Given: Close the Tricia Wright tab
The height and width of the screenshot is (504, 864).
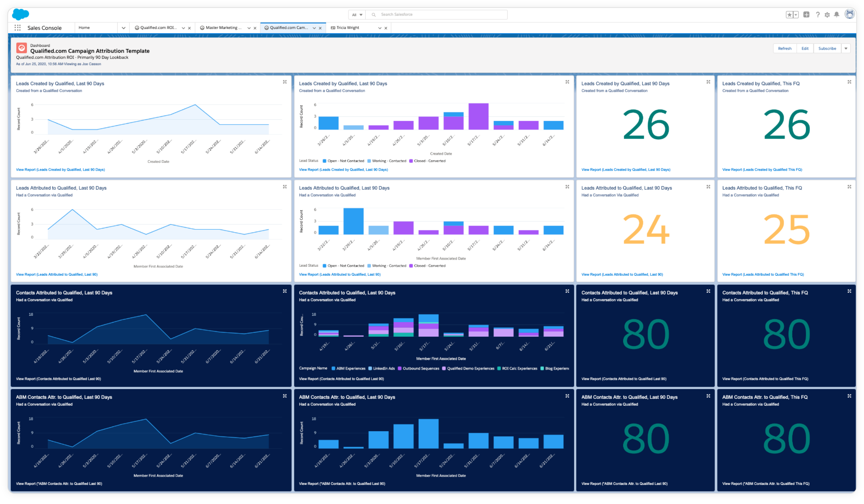Looking at the screenshot, I should (386, 28).
